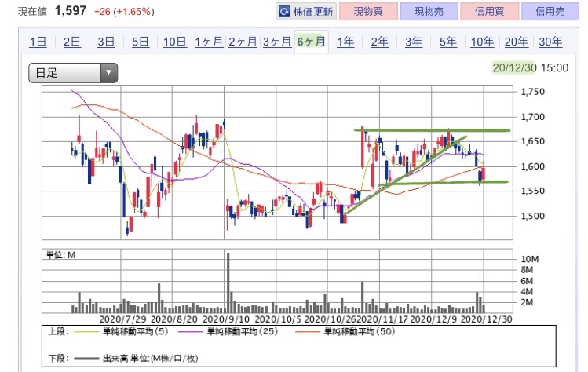Click the 2M volume axis label
This screenshot has height=372, width=588.
pyautogui.click(x=527, y=302)
